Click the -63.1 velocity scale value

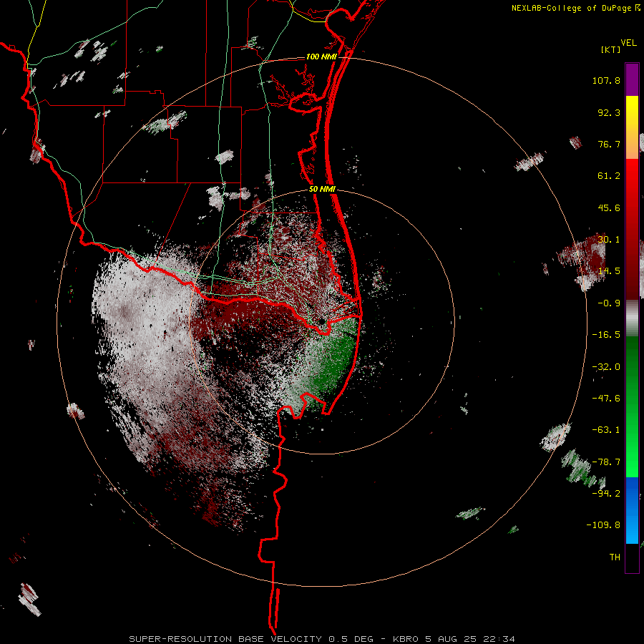pos(606,430)
